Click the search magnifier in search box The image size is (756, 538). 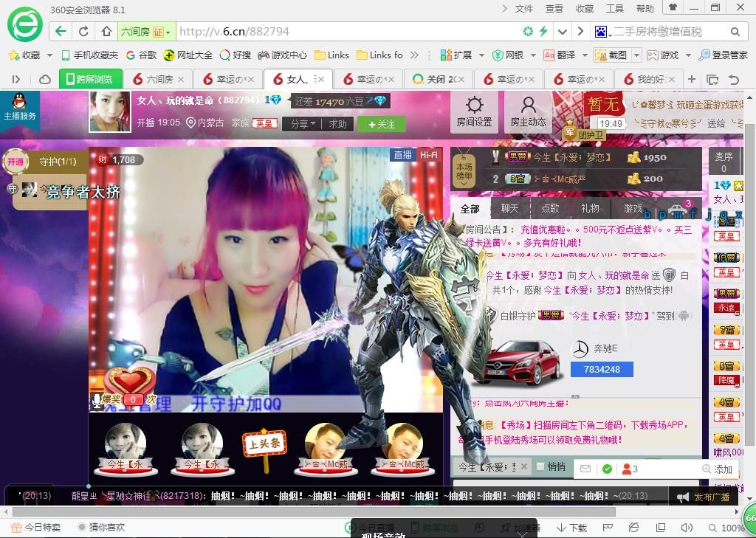pos(735,32)
